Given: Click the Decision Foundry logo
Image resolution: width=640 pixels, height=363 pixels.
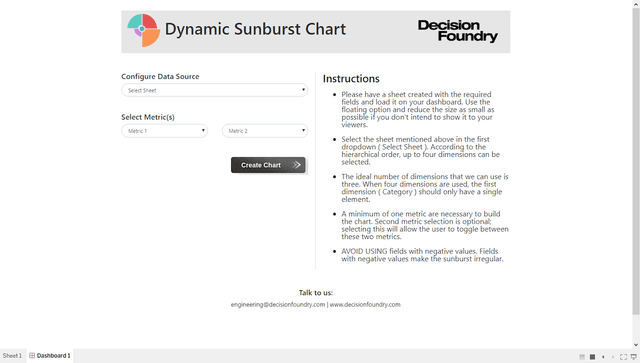Looking at the screenshot, I should pos(458,31).
